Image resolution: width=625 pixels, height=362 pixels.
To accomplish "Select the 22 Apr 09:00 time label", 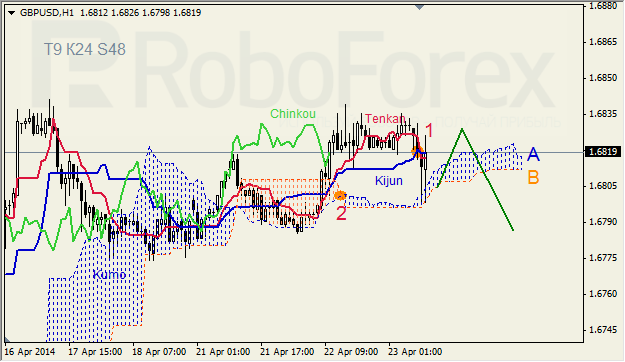I will coord(351,352).
